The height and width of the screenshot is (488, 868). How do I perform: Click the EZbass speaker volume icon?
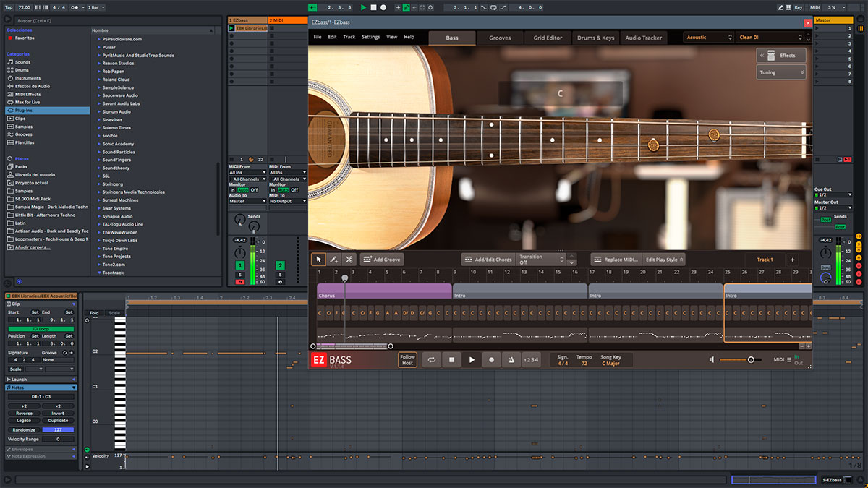coord(712,359)
